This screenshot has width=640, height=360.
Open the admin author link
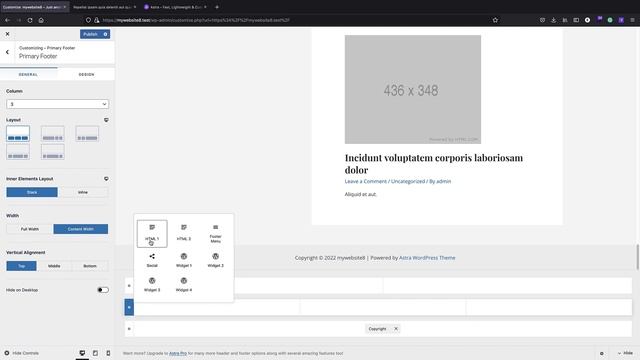pos(444,181)
